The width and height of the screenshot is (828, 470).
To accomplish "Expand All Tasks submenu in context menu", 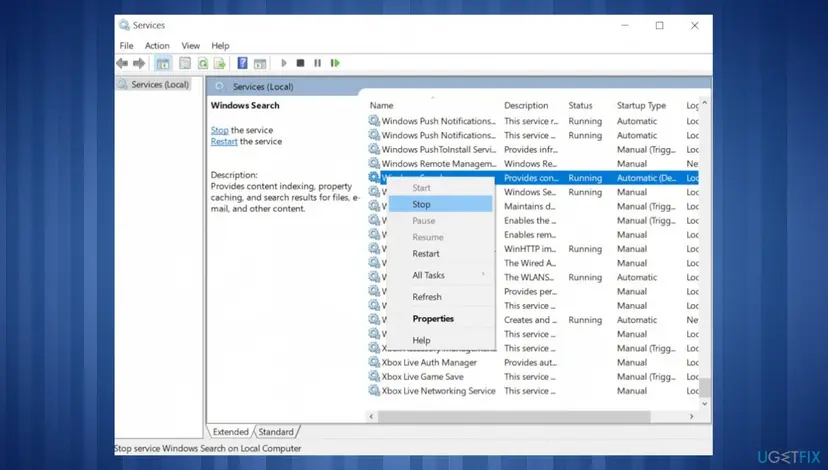I will click(440, 275).
